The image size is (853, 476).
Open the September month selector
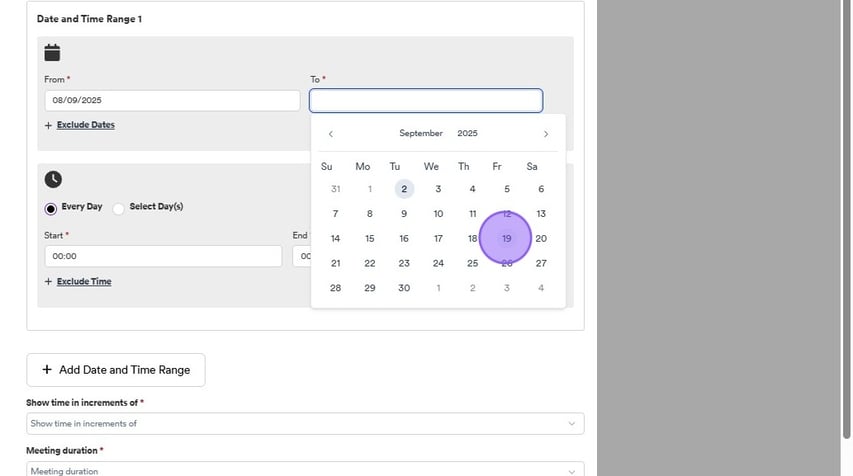(x=420, y=134)
